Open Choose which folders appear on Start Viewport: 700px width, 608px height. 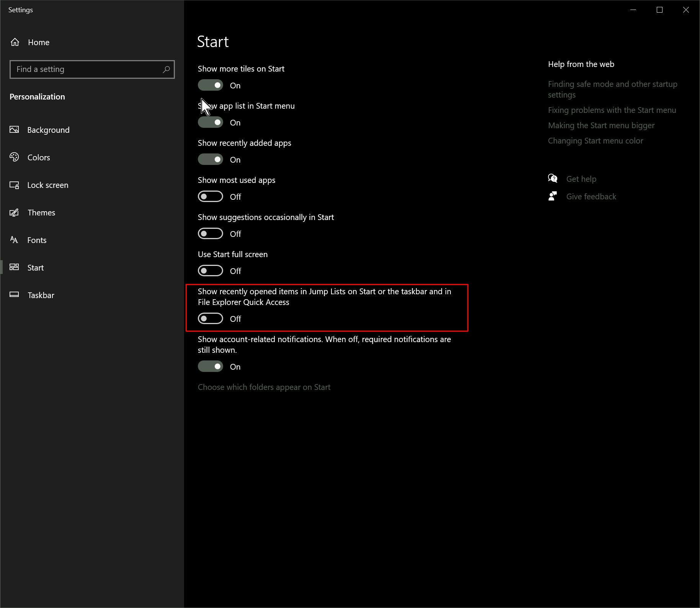264,387
